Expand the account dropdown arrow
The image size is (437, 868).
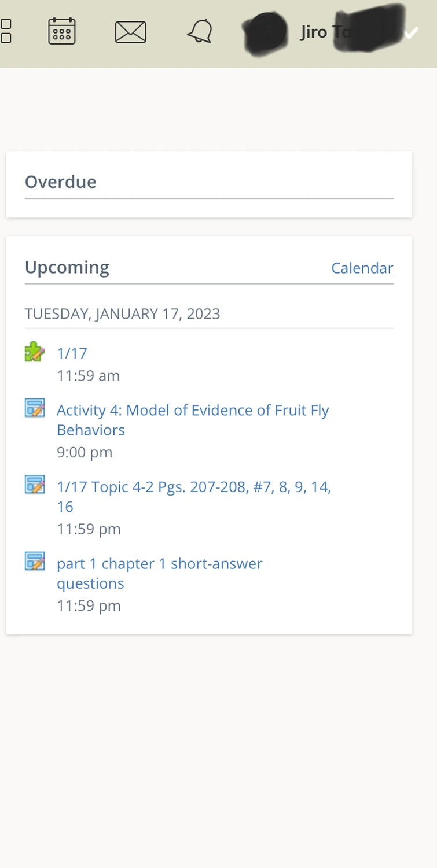411,33
